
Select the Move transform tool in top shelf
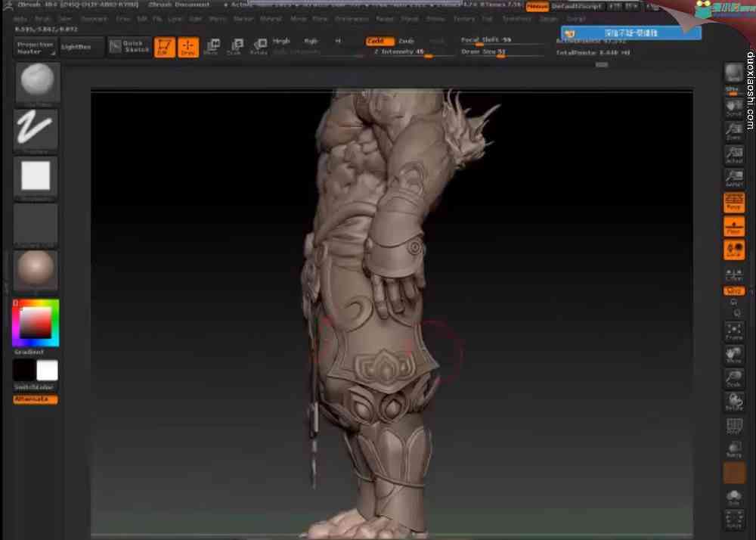pyautogui.click(x=212, y=47)
